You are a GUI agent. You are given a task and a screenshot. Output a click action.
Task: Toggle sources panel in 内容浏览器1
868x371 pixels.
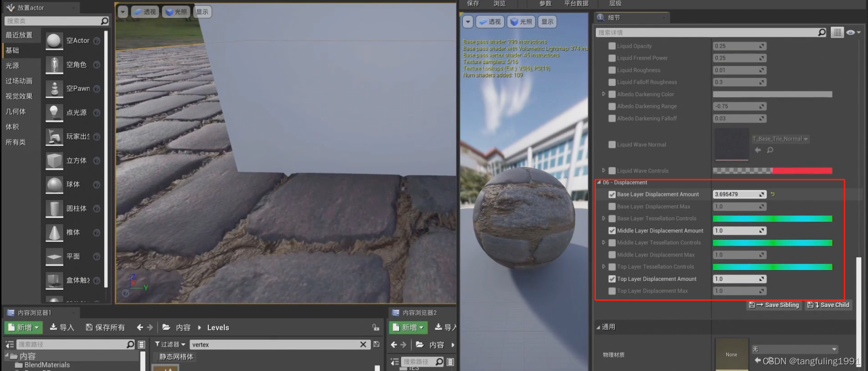(x=9, y=344)
